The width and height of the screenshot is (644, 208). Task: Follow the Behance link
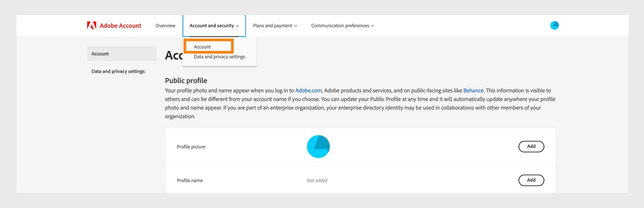473,90
